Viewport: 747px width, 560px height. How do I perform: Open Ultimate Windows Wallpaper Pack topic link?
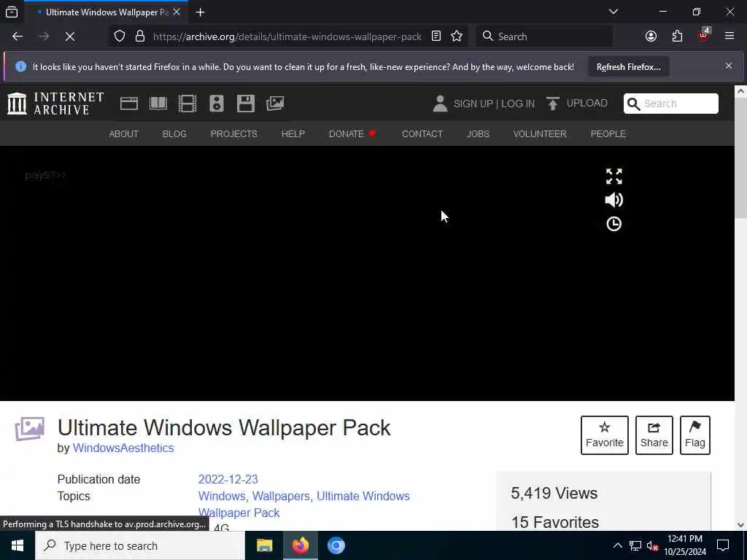304,505
